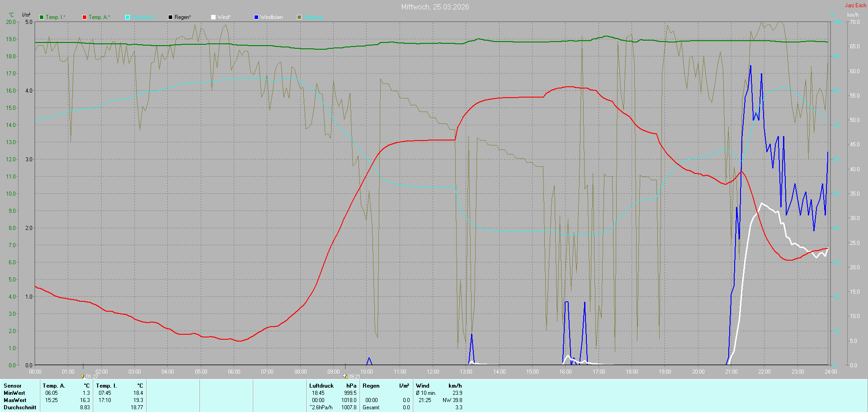Image resolution: width=868 pixels, height=412 pixels.
Task: Click the '°C' axis unit label above the chart
Action: (11, 15)
